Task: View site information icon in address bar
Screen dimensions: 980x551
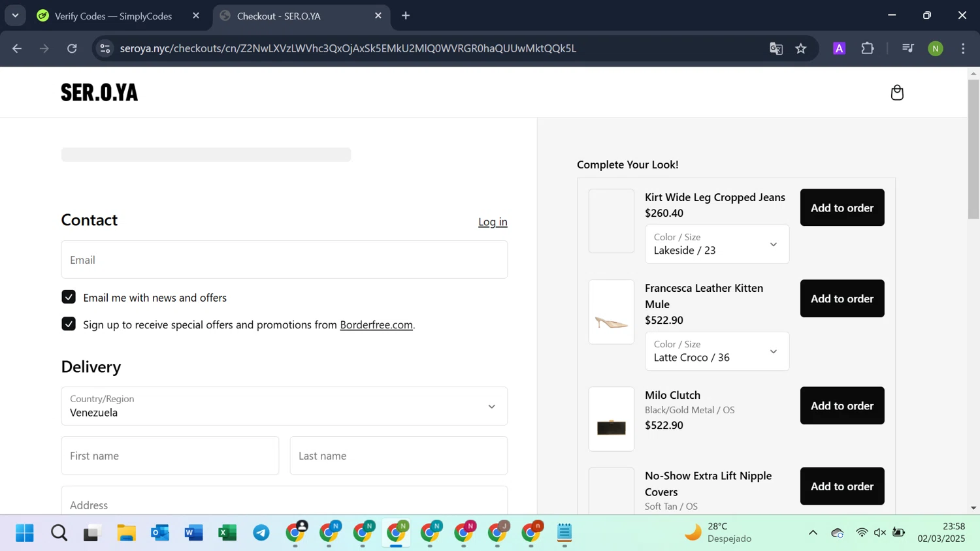Action: pyautogui.click(x=105, y=48)
